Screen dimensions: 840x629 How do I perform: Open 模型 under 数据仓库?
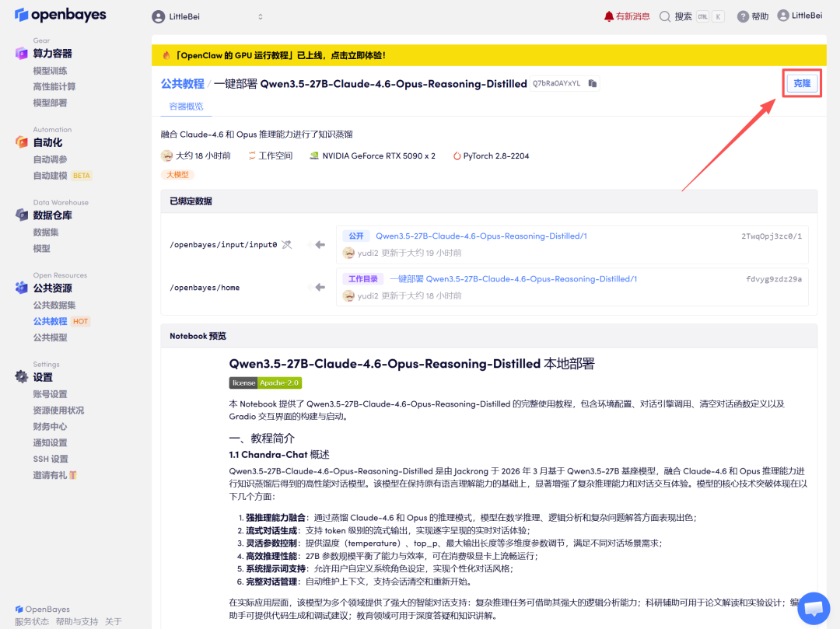[x=41, y=248]
